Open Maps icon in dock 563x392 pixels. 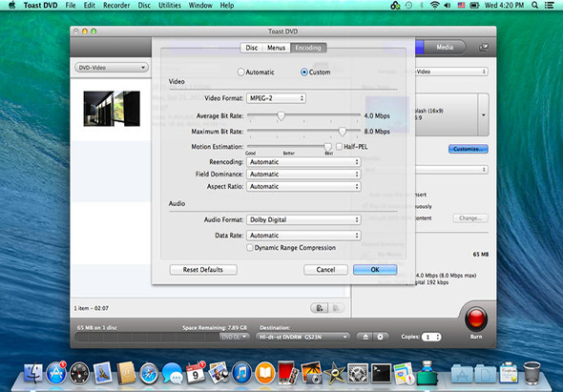(x=404, y=373)
